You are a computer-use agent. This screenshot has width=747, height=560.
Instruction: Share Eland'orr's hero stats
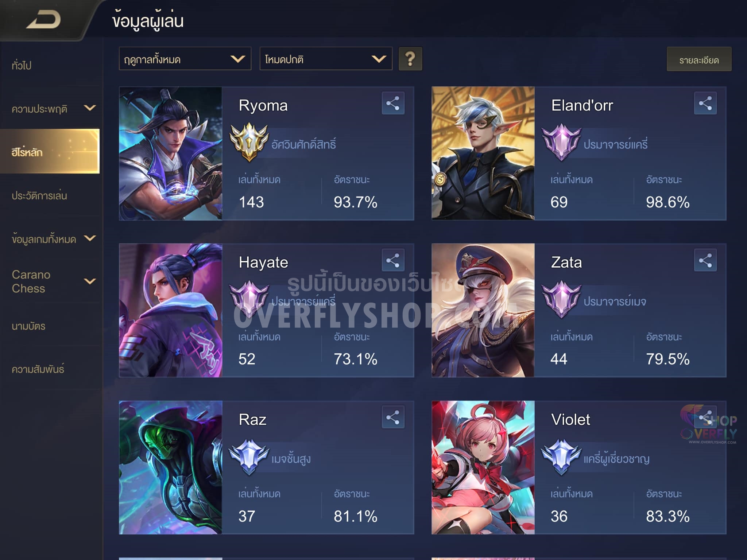coord(705,103)
